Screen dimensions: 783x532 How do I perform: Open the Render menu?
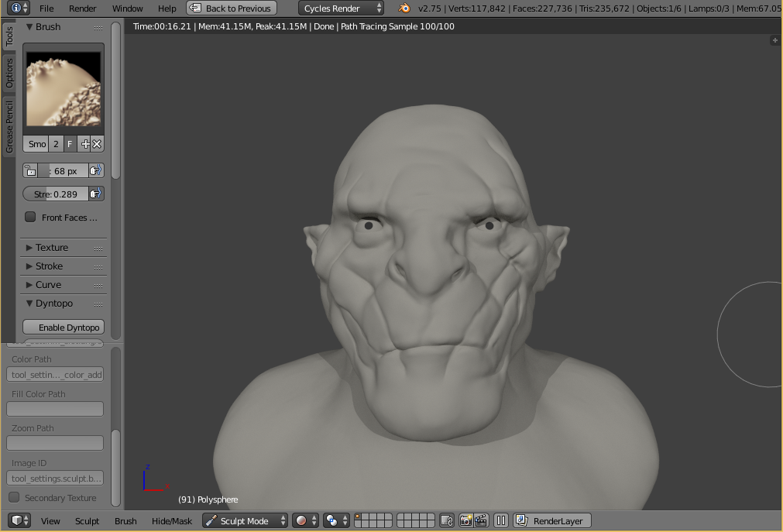tap(83, 9)
